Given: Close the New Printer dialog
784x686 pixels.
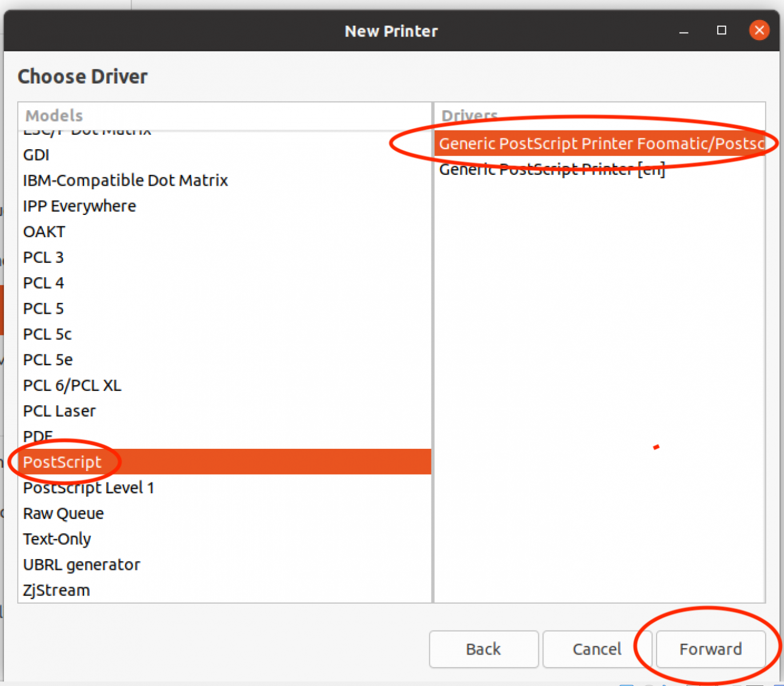Looking at the screenshot, I should [759, 31].
